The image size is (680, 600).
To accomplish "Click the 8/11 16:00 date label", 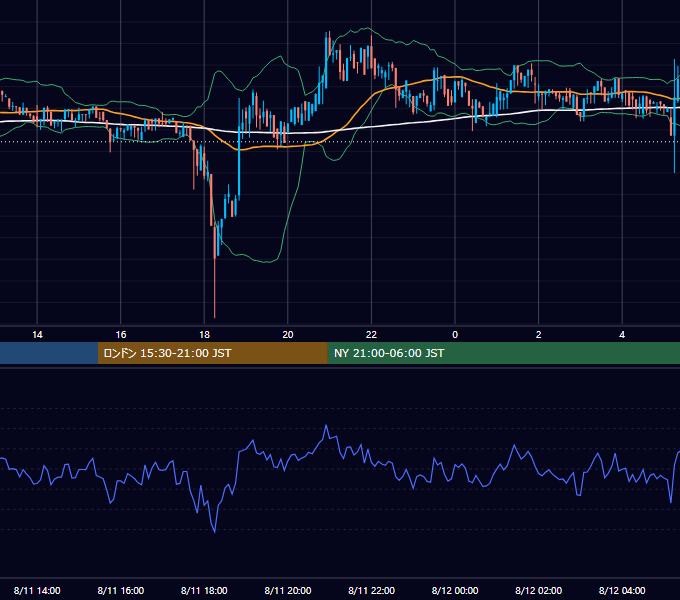I will [x=121, y=590].
